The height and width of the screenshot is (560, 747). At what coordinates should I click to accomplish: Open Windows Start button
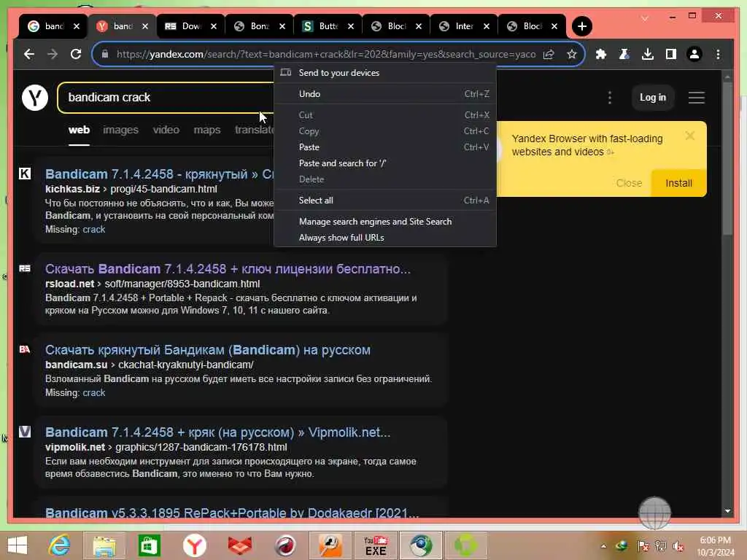(x=18, y=545)
